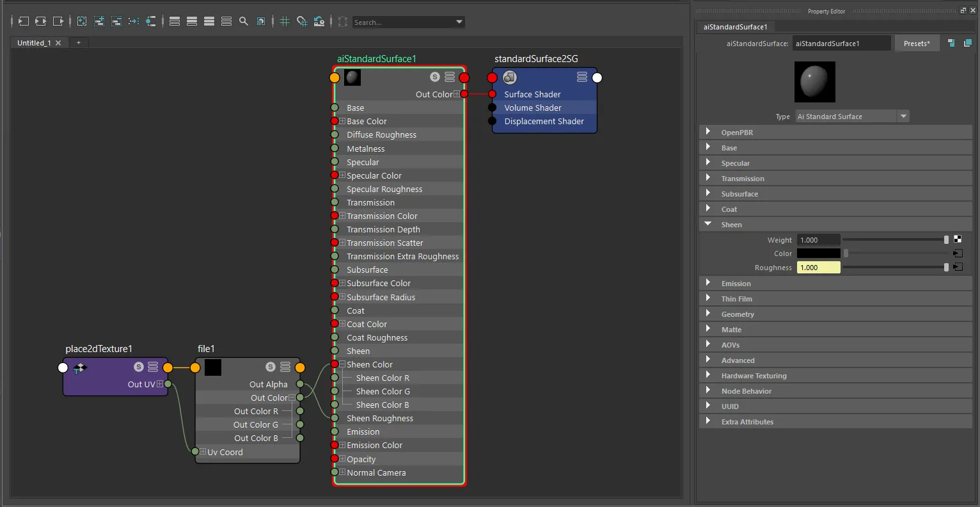Click the Input Connections graph icon

[x=23, y=21]
